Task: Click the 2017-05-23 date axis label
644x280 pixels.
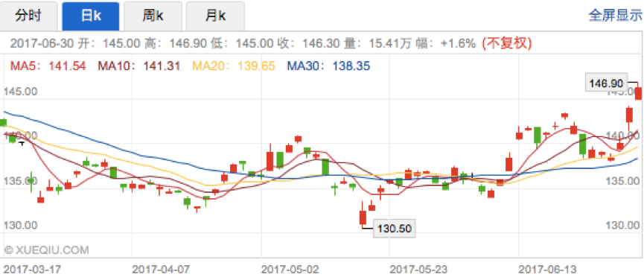Action: point(418,270)
